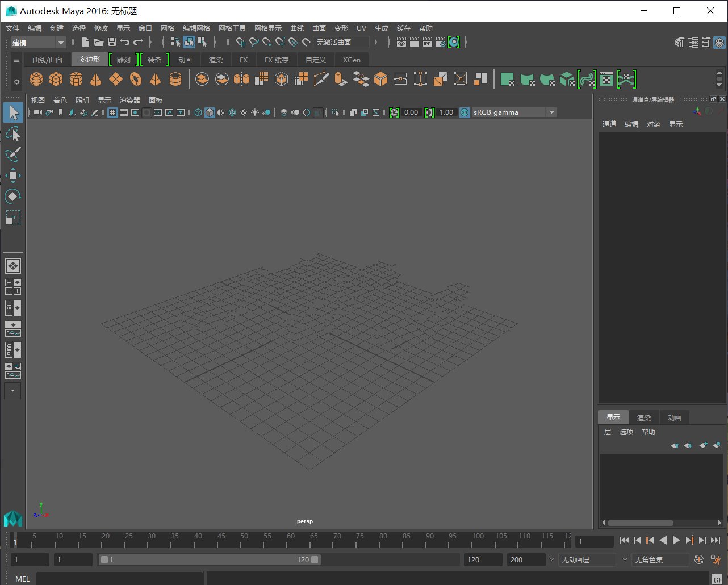Switch to the XGen shelf tab
Screen dimensions: 728x585
[352, 60]
